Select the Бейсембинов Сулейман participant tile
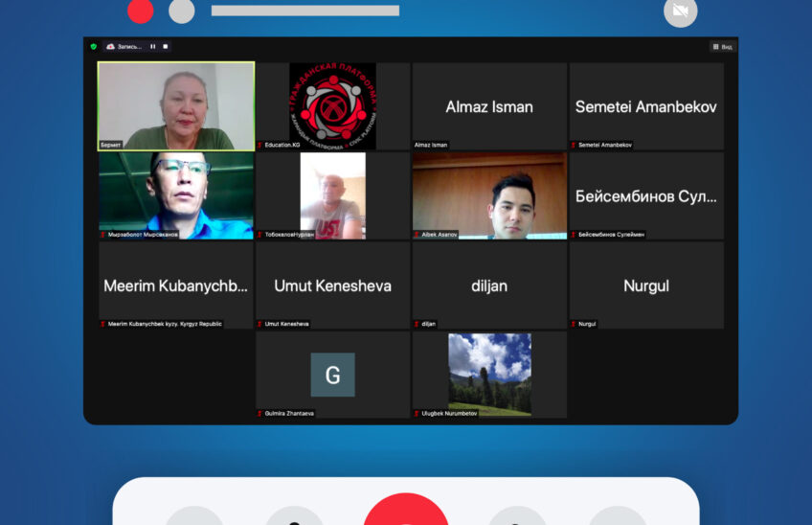This screenshot has height=525, width=812. point(646,195)
